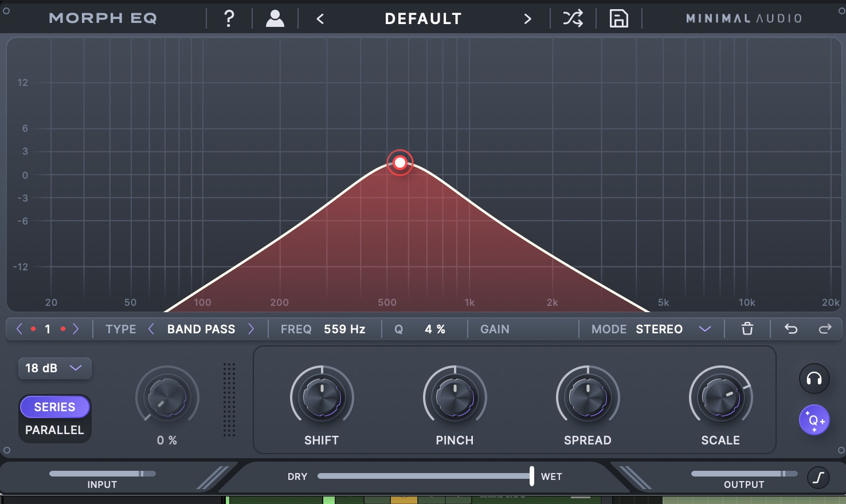The image size is (846, 504).
Task: Select the SERIES routing option
Action: (54, 407)
